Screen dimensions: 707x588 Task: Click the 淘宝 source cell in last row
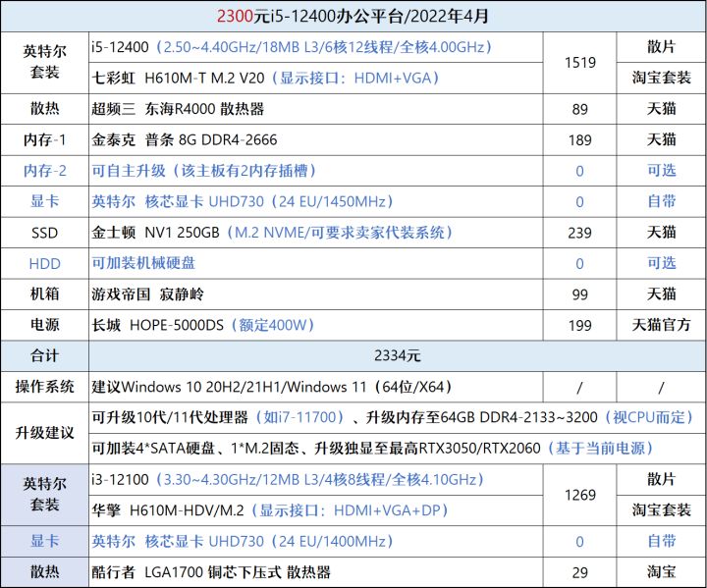pos(662,572)
